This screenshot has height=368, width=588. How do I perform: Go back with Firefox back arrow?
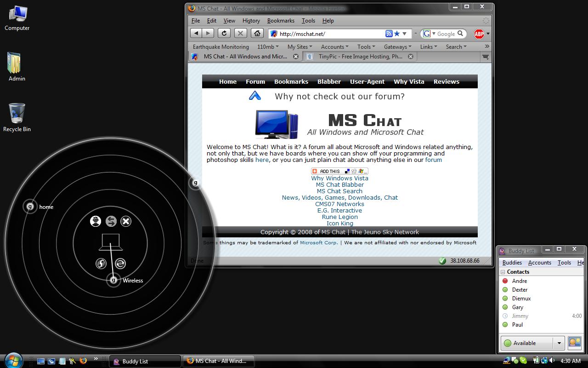pyautogui.click(x=196, y=33)
